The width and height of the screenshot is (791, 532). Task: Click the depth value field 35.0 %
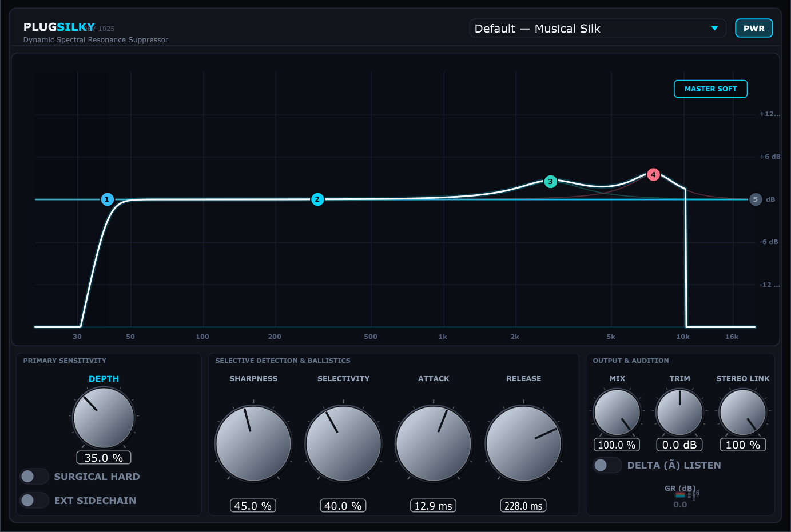(104, 458)
